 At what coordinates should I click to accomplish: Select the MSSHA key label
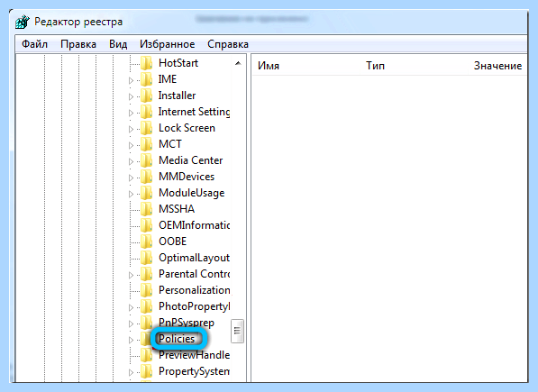177,209
